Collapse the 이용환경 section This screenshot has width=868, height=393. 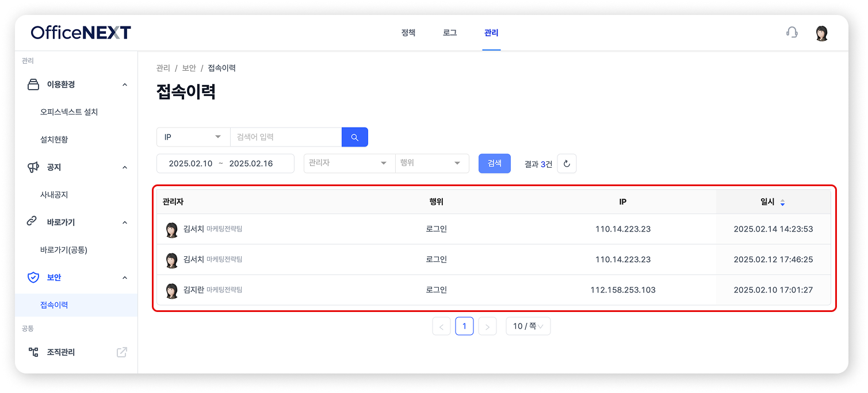[125, 84]
